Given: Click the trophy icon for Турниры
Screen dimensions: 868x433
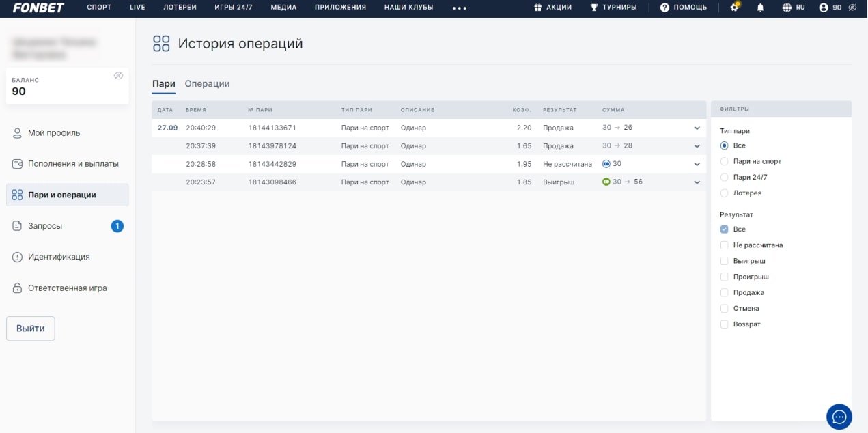Looking at the screenshot, I should [x=594, y=8].
